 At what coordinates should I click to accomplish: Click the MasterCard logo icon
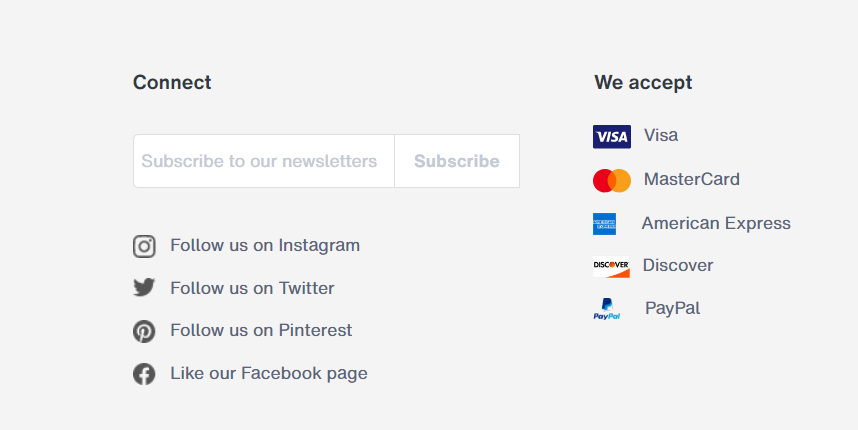[611, 180]
